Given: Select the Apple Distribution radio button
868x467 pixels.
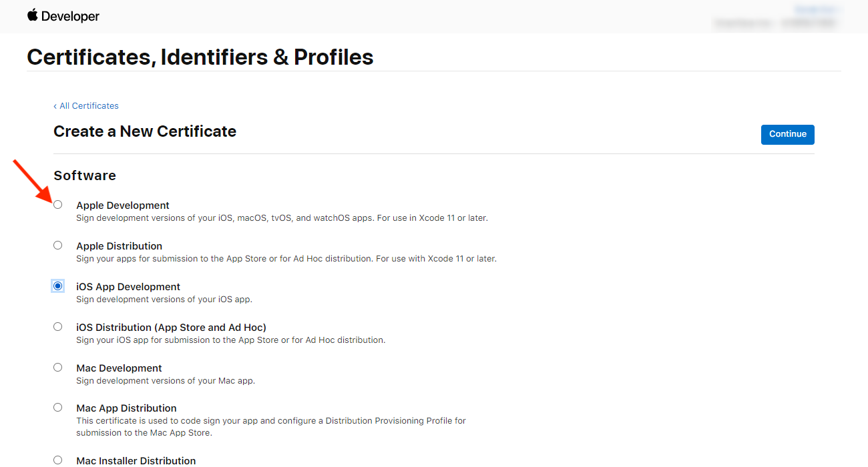Looking at the screenshot, I should [x=58, y=246].
